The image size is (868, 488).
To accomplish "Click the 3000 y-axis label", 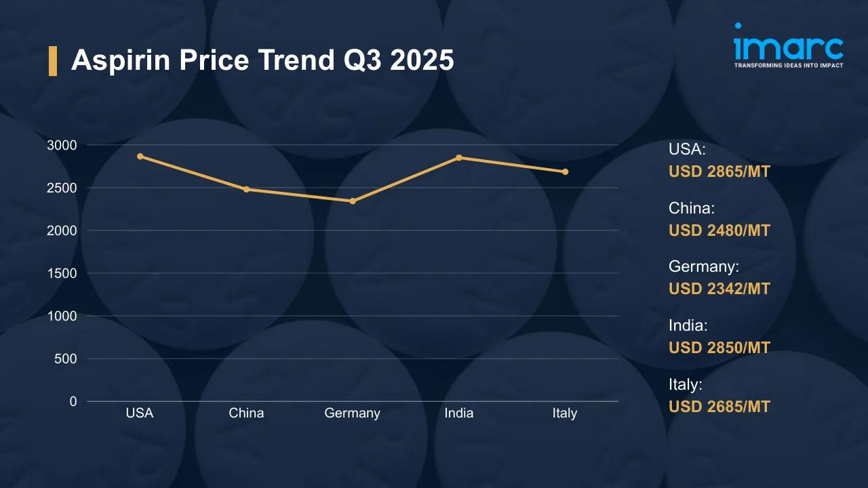I will (x=62, y=145).
